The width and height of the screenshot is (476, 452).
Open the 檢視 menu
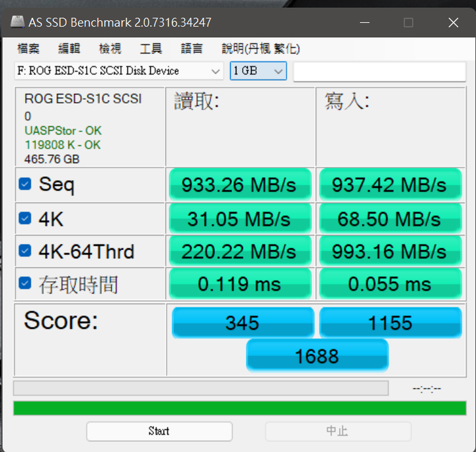pos(110,48)
